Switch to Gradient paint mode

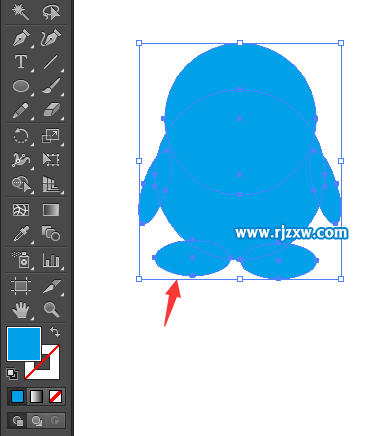(x=36, y=396)
